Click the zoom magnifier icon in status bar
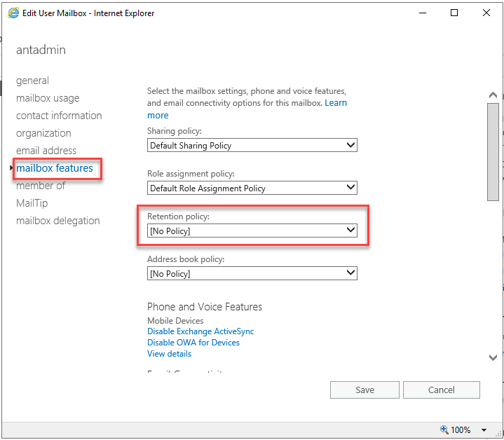504x440 pixels. [x=444, y=429]
